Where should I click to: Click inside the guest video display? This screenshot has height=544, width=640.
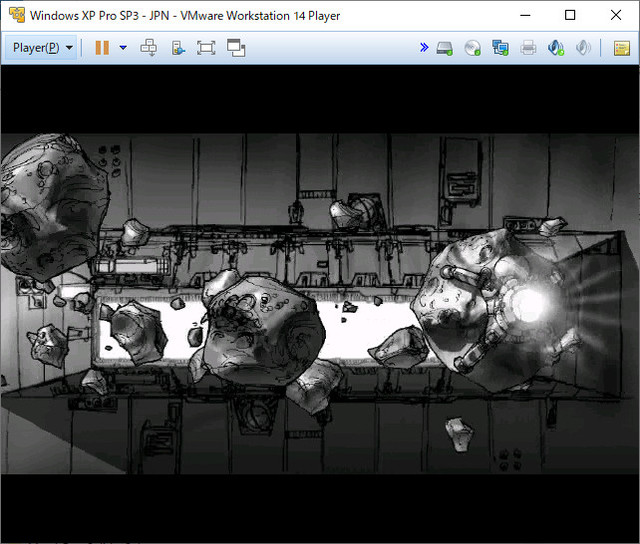(320, 304)
